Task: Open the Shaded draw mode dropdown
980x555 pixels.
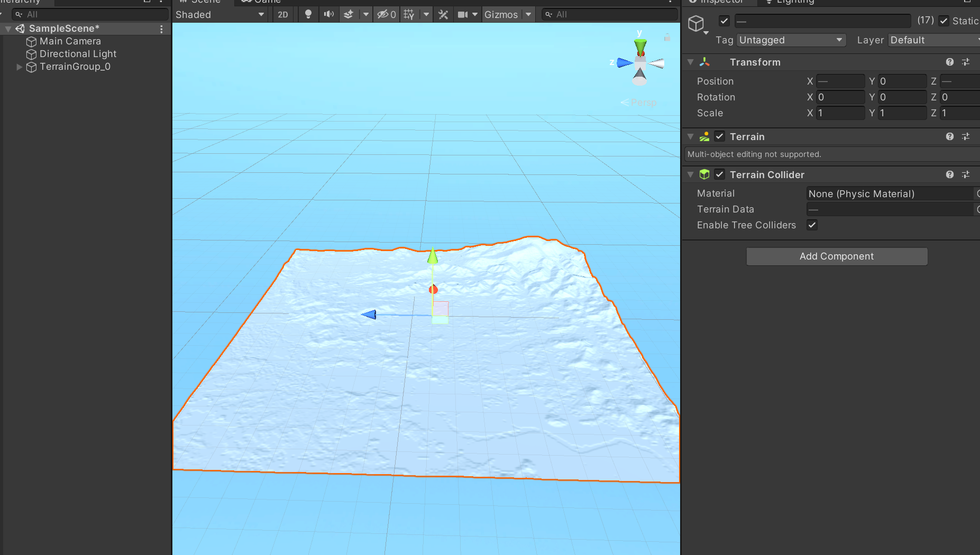Action: (220, 14)
